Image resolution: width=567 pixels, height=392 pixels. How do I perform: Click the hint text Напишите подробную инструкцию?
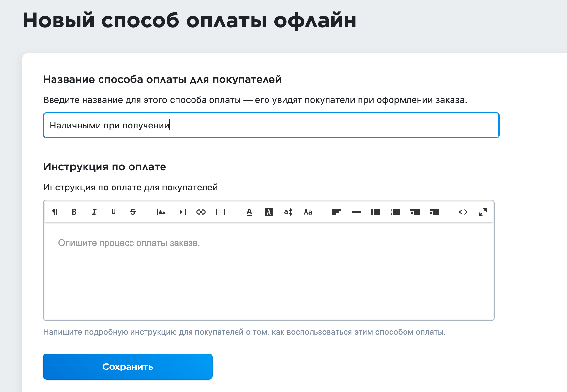[244, 332]
